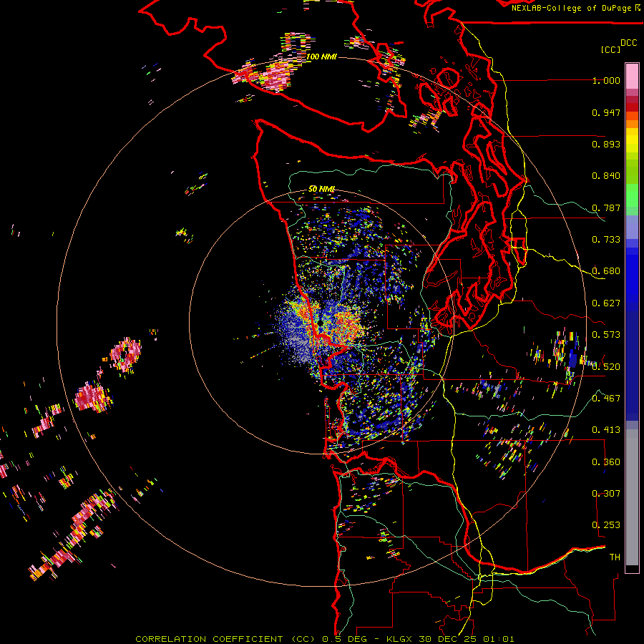Select the 0.520 scale value
Image resolution: width=644 pixels, height=644 pixels.
(x=606, y=366)
